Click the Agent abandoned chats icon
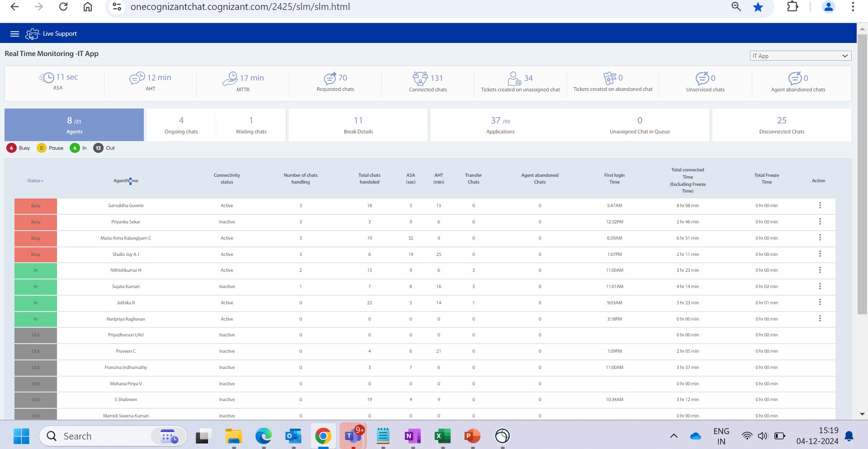Viewport: 868px width, 449px height. click(795, 78)
